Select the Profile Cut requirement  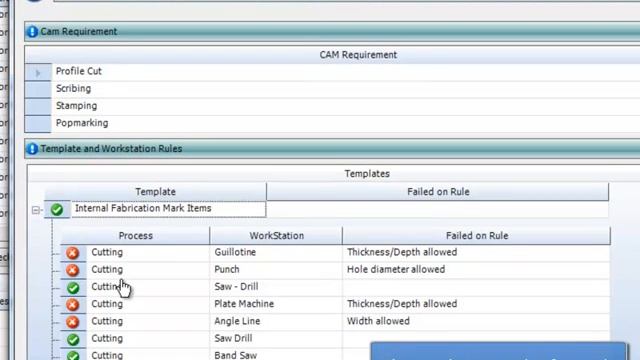[x=78, y=71]
